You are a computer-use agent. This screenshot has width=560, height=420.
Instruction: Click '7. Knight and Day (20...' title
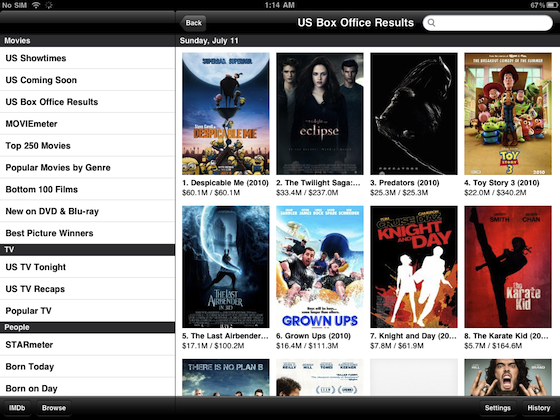point(413,336)
